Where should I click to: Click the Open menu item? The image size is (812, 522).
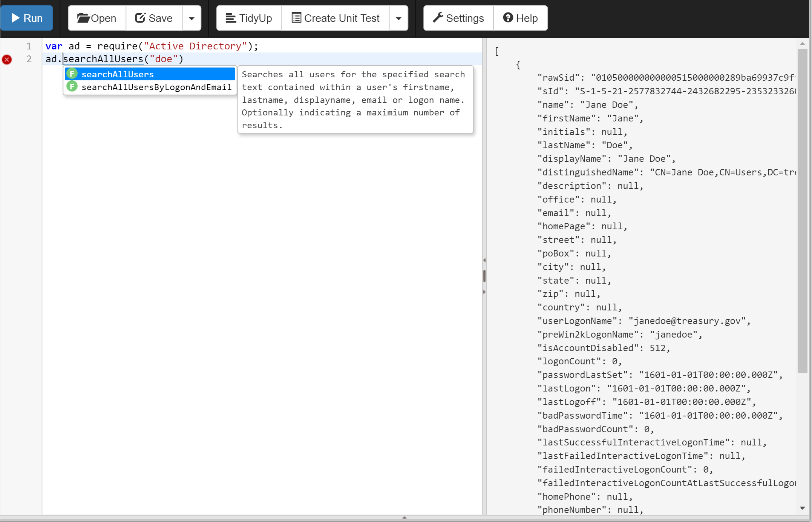point(96,18)
